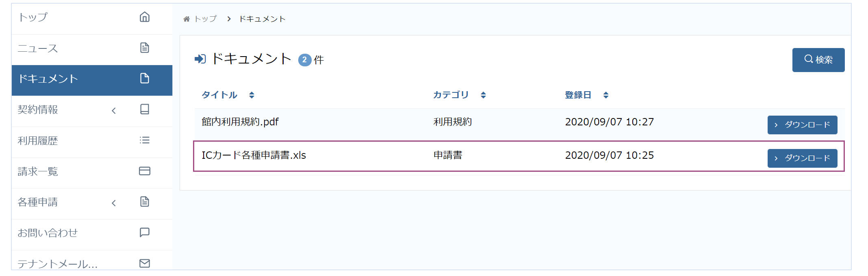Sort documents by カテゴリ column
This screenshot has height=276, width=868.
(483, 95)
